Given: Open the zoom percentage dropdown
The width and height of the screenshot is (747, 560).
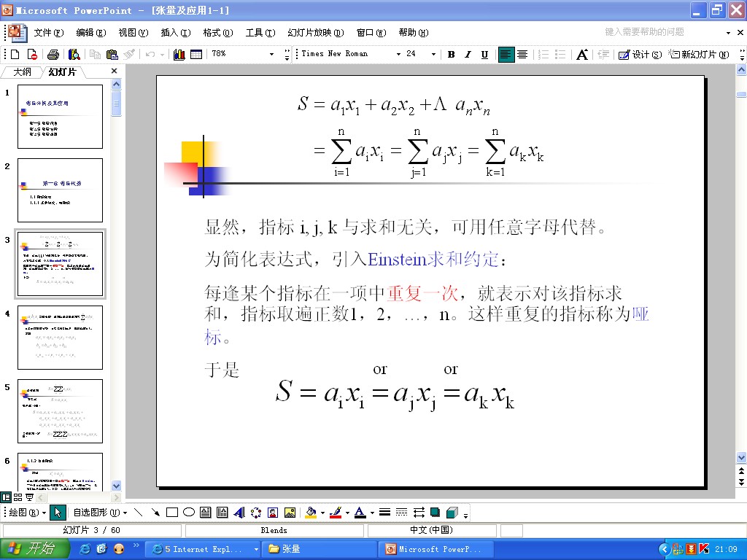Looking at the screenshot, I should pos(271,54).
